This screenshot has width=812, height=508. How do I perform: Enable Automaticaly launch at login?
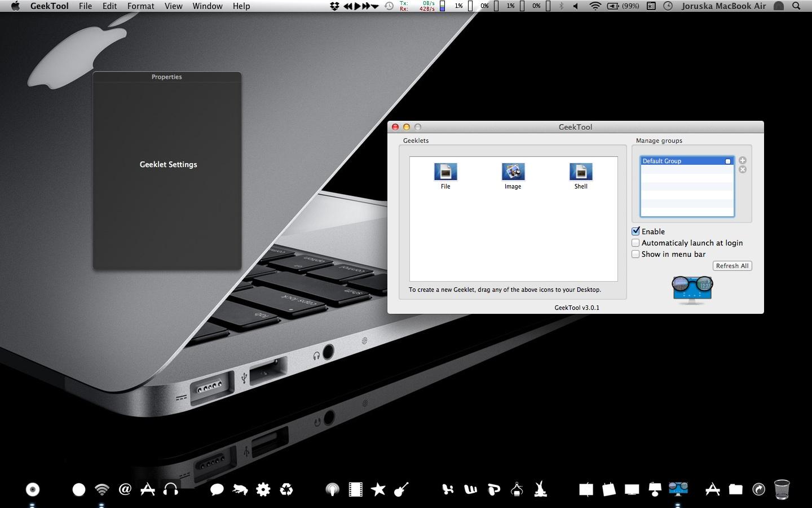pyautogui.click(x=636, y=243)
